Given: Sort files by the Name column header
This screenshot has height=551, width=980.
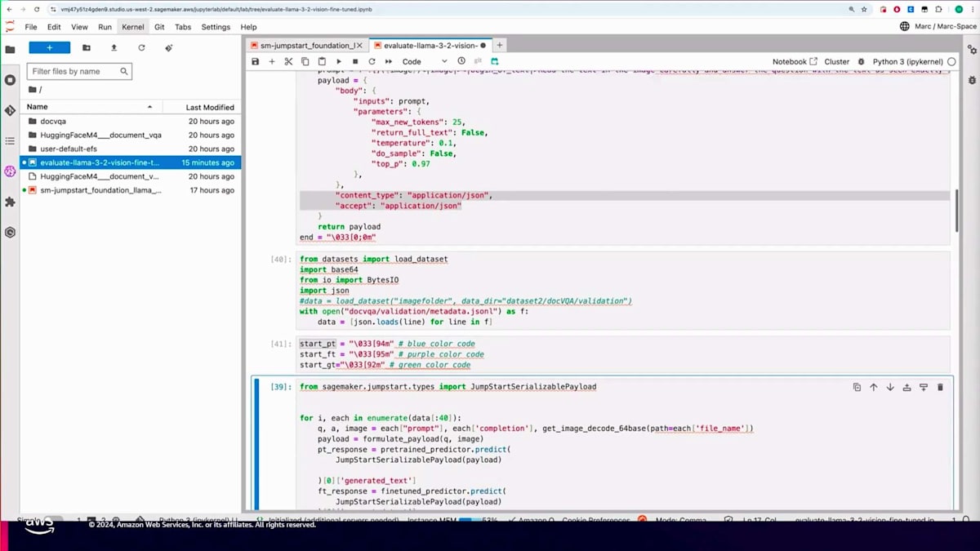Looking at the screenshot, I should coord(90,107).
